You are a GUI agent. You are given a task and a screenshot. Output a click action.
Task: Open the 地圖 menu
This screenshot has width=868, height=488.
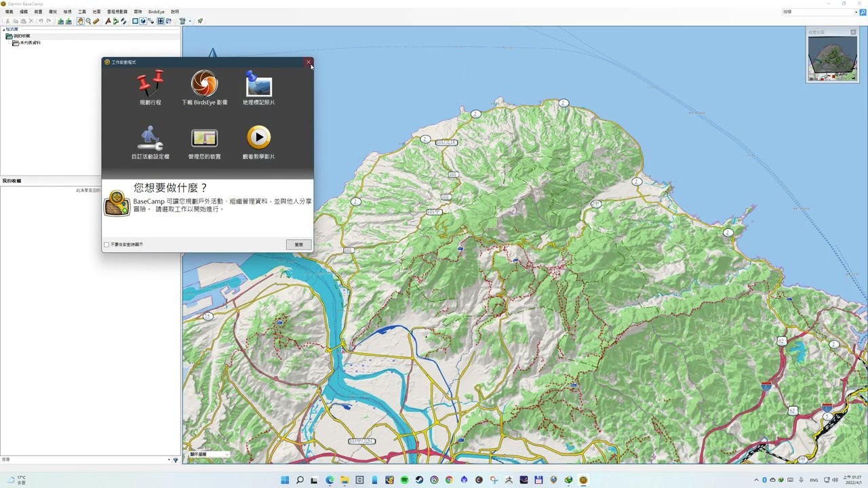(96, 12)
